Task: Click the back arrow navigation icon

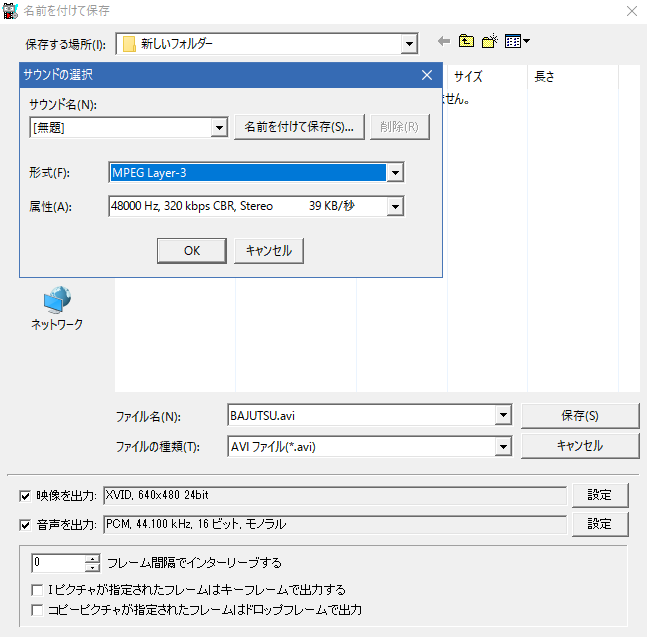Action: click(x=444, y=42)
